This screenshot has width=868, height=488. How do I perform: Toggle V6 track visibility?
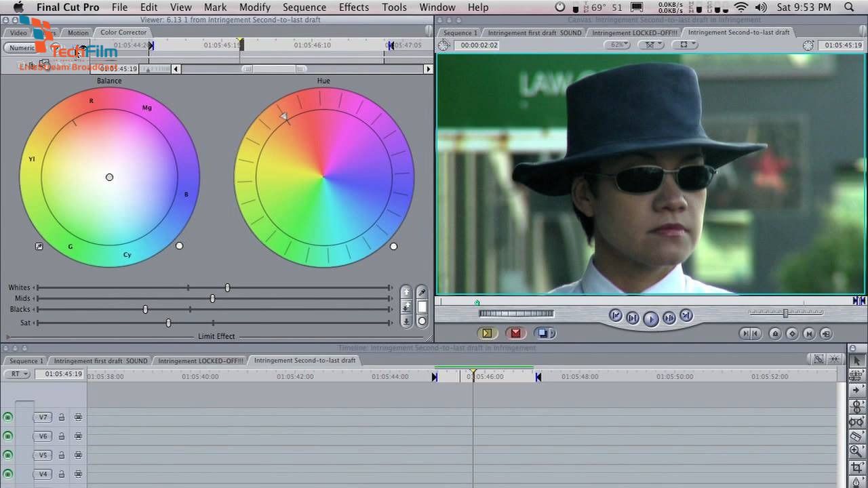[8, 436]
